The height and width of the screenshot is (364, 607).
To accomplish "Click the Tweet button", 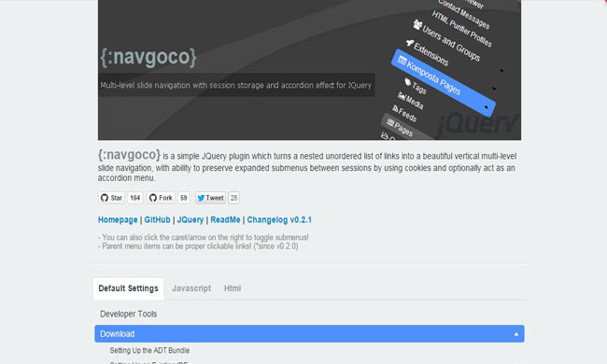I will (210, 198).
